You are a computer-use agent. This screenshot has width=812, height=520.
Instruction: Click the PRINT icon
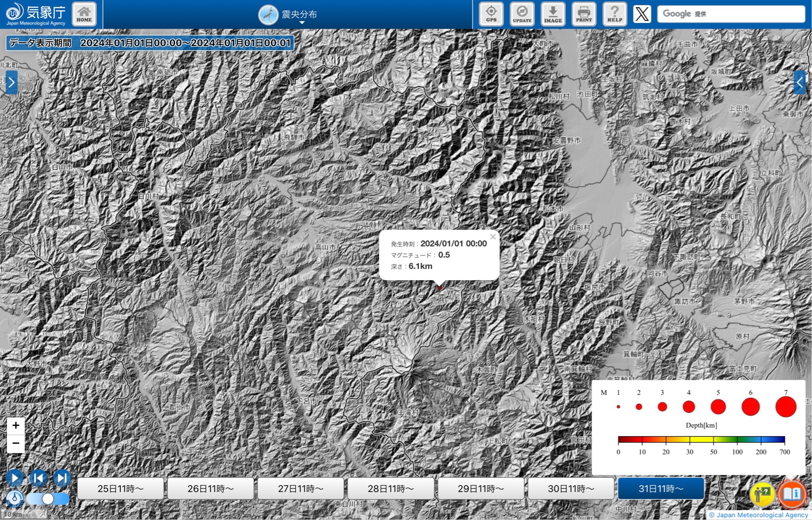tap(584, 14)
